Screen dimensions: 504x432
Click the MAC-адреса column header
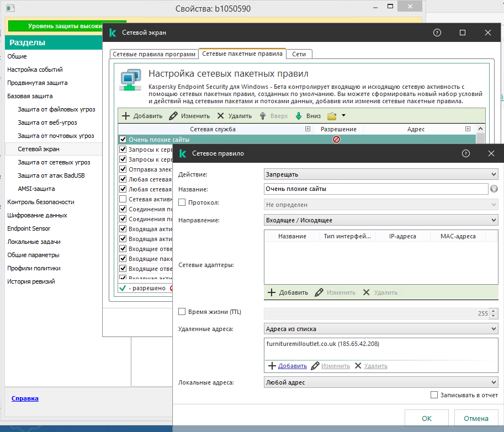[x=458, y=236]
